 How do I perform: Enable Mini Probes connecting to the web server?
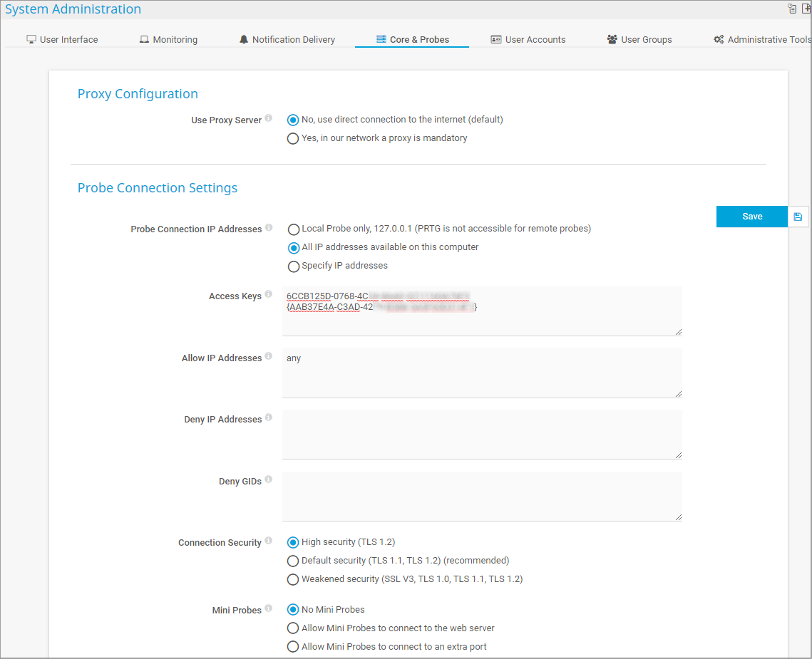pyautogui.click(x=293, y=628)
